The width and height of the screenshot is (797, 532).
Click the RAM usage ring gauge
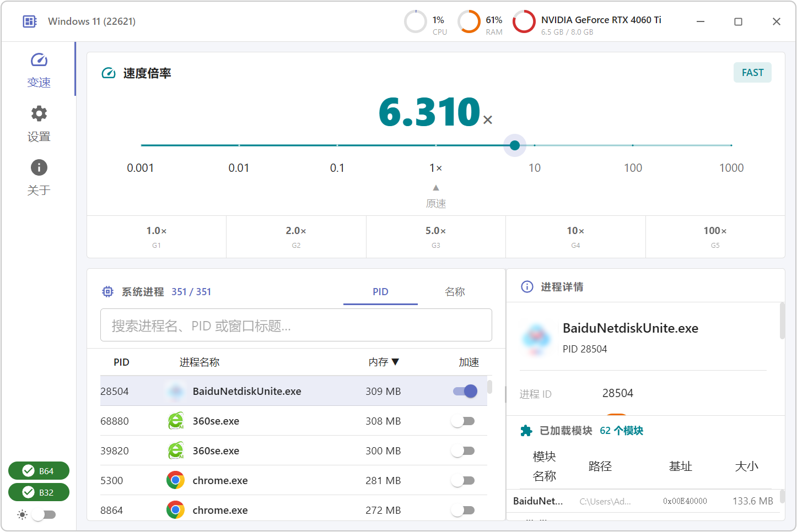click(x=469, y=21)
